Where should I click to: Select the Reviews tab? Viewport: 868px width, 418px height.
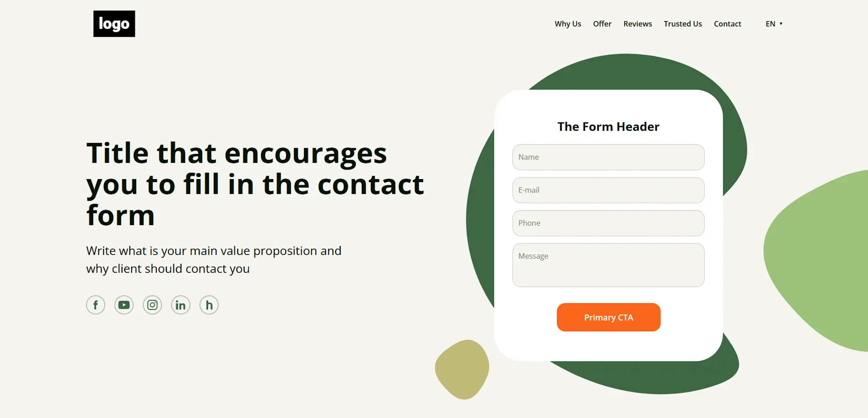[x=638, y=23]
